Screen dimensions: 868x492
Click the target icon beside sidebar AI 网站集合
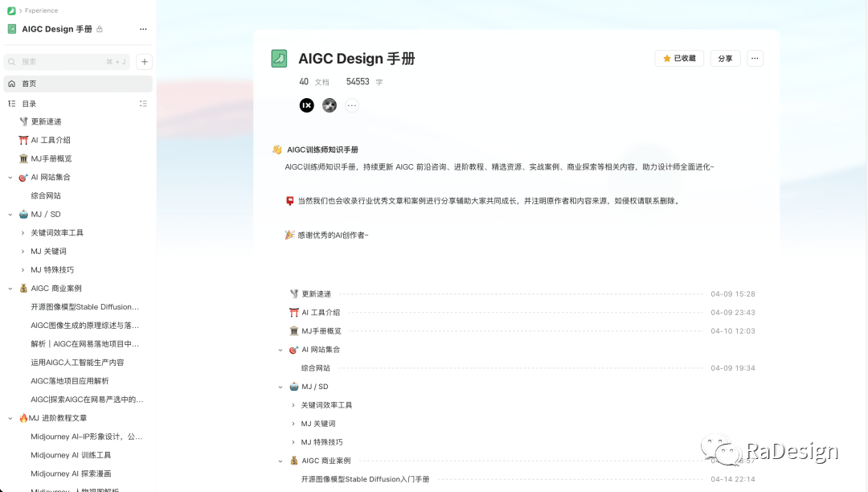pyautogui.click(x=23, y=177)
